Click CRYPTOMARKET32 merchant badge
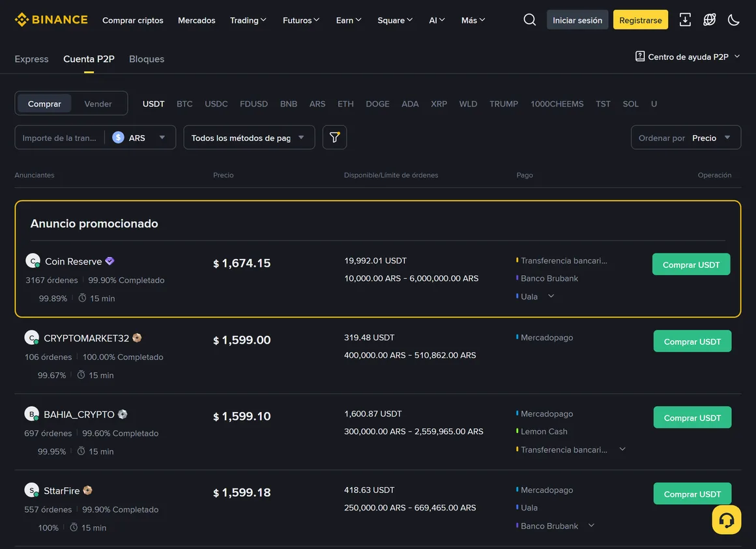 pos(137,338)
